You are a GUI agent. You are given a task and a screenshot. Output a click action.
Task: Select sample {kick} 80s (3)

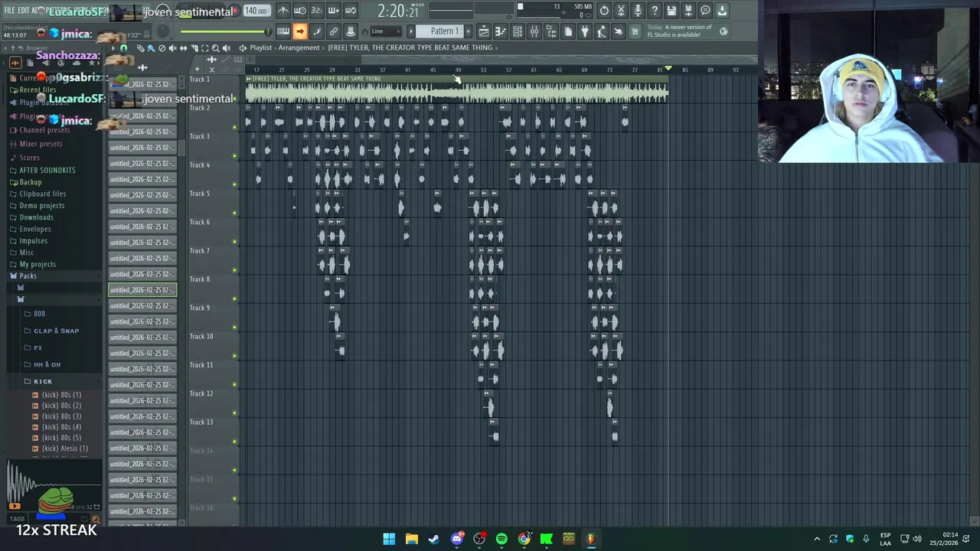pyautogui.click(x=61, y=416)
